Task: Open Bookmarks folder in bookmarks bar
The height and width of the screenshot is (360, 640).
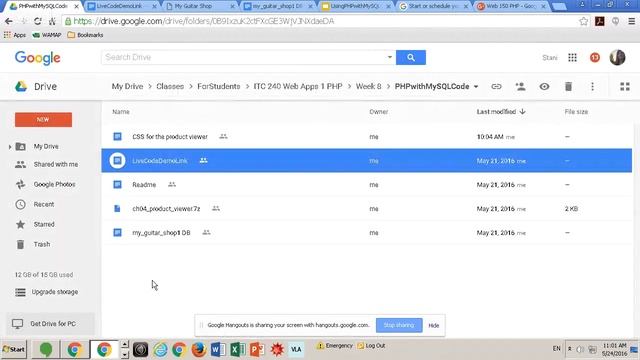Action: point(85,35)
